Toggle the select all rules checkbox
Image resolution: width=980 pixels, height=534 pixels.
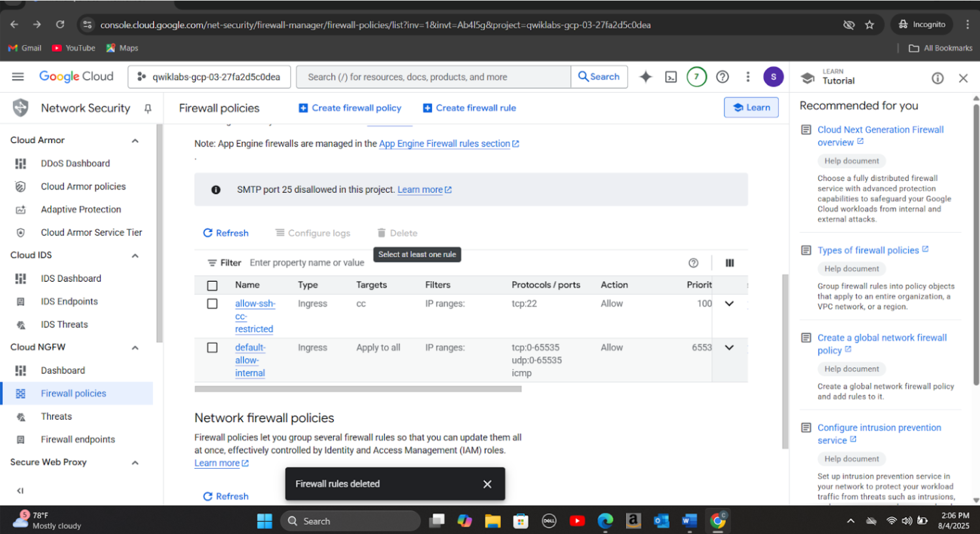pyautogui.click(x=212, y=286)
